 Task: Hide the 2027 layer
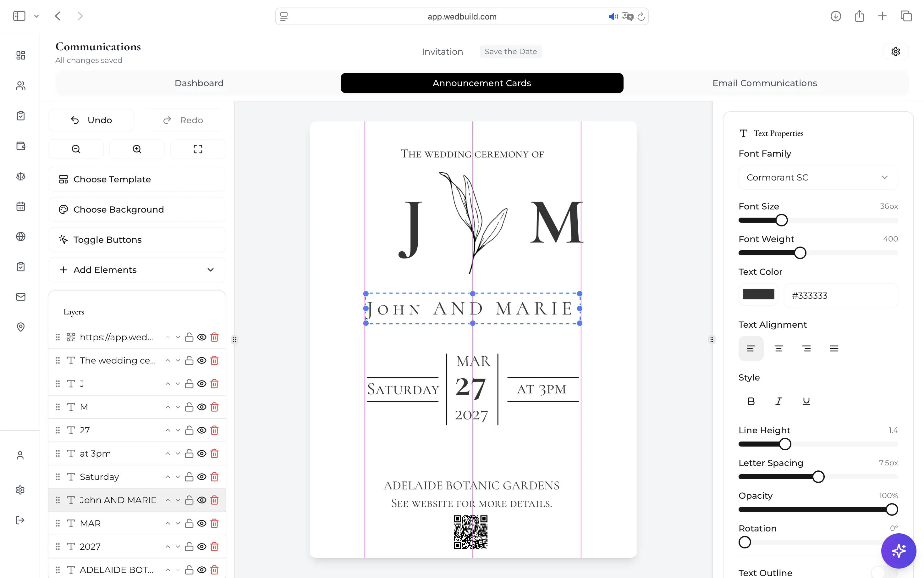point(202,547)
